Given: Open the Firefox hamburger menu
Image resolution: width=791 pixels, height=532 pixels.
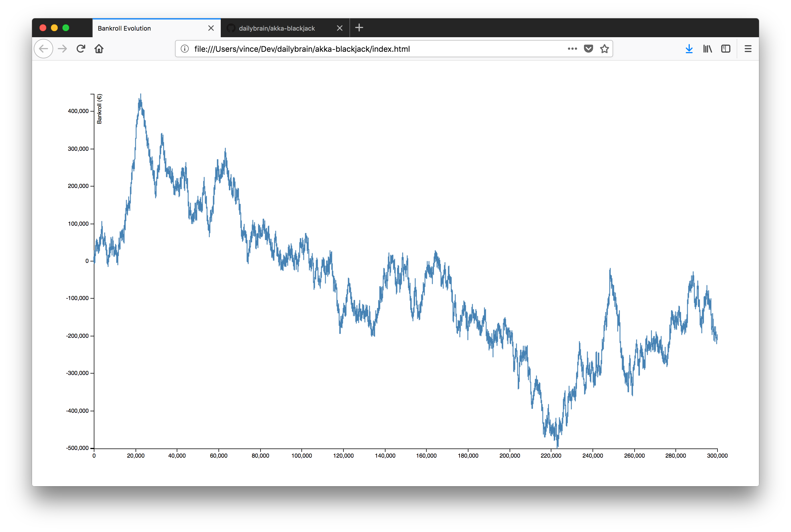Looking at the screenshot, I should pos(748,49).
